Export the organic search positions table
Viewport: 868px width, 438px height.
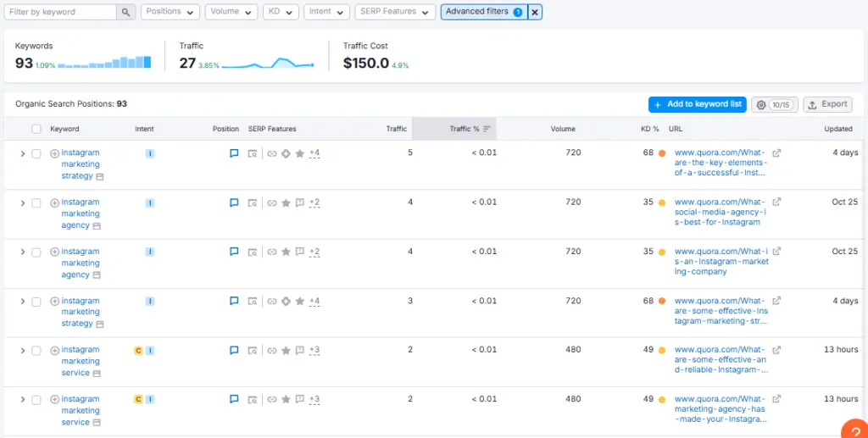point(827,104)
